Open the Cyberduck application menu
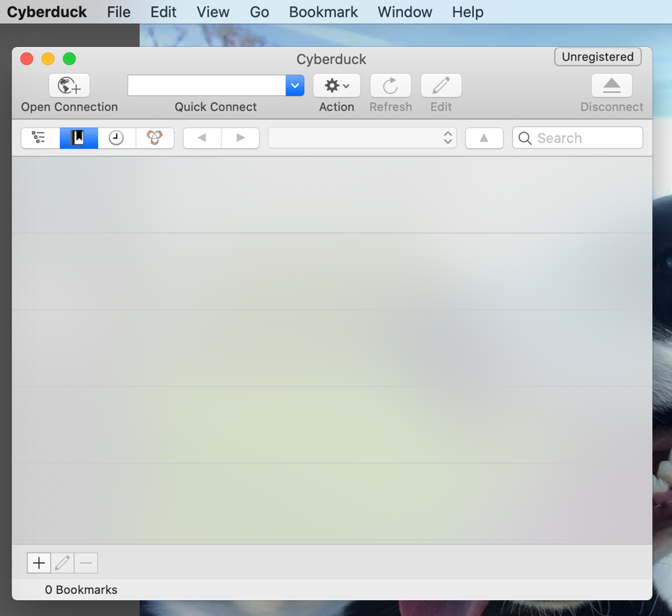 47,12
